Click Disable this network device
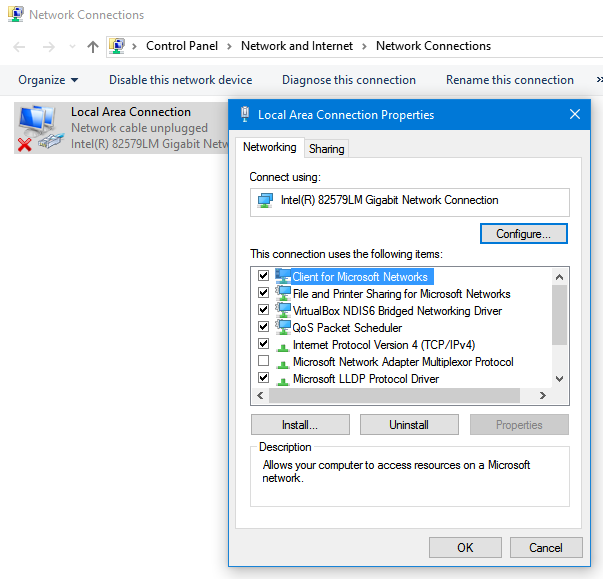603x579 pixels. (x=180, y=80)
